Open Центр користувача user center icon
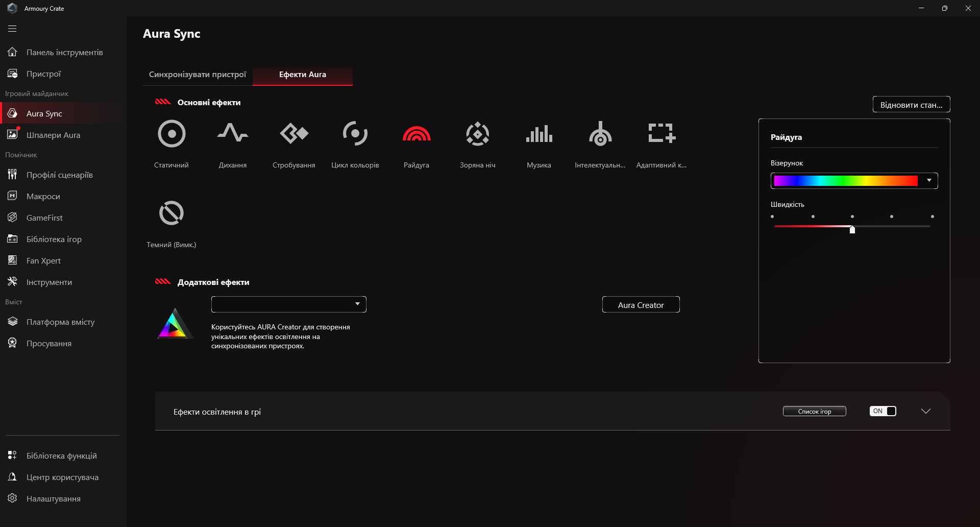The height and width of the screenshot is (527, 980). click(12, 477)
